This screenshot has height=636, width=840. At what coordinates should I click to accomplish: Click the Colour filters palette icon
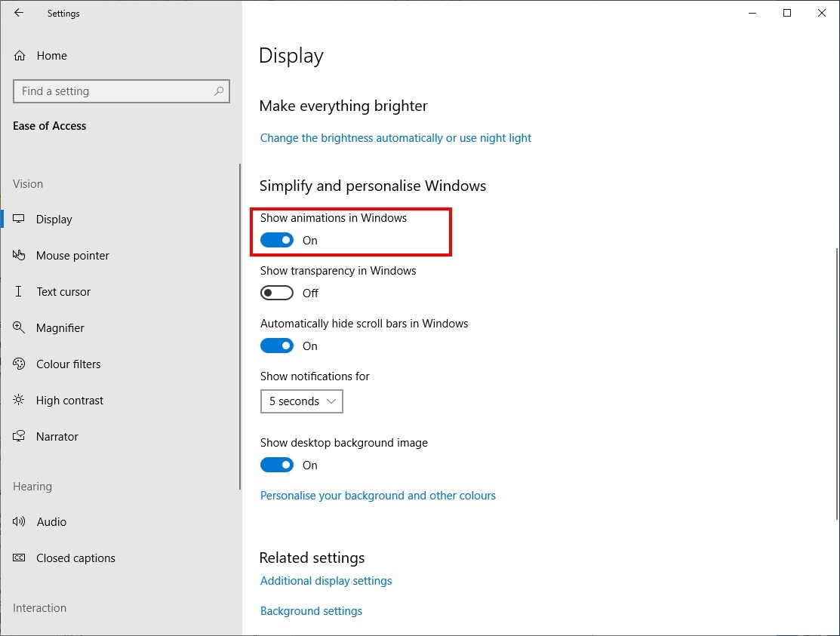pyautogui.click(x=20, y=364)
